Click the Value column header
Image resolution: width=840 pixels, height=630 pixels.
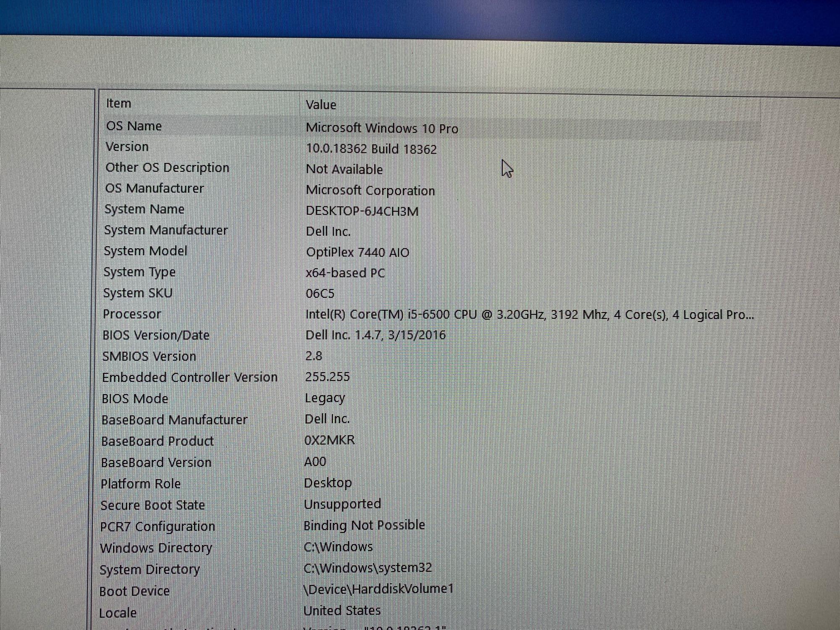click(321, 105)
